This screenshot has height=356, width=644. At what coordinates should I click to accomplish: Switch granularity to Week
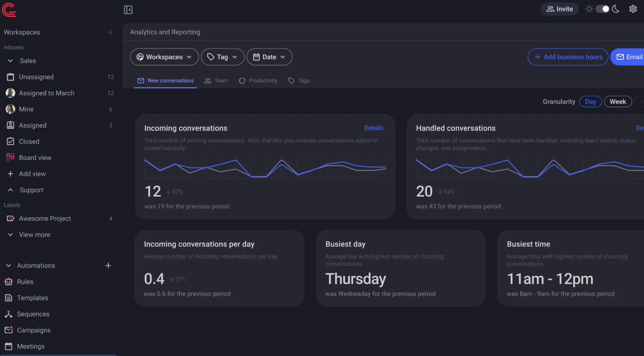(x=618, y=101)
